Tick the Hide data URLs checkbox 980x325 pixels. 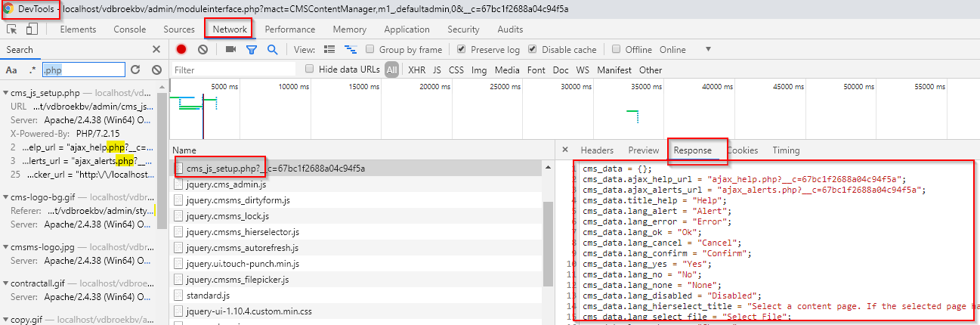coord(309,70)
